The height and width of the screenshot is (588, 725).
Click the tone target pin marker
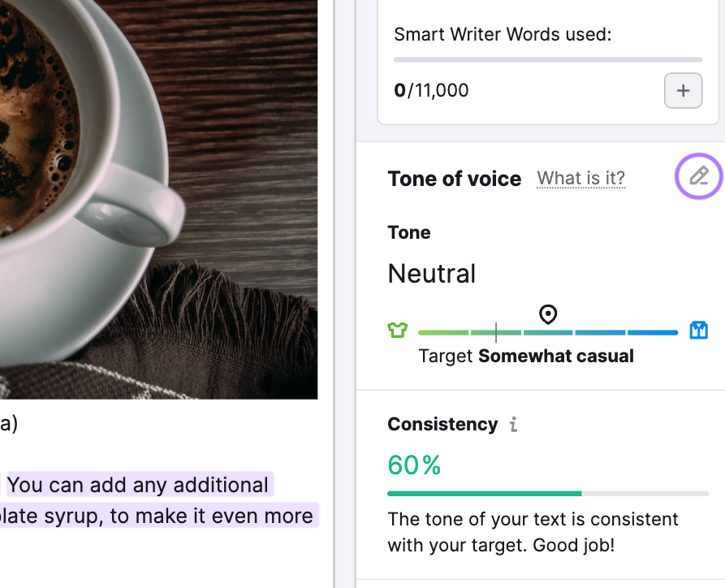tap(548, 315)
